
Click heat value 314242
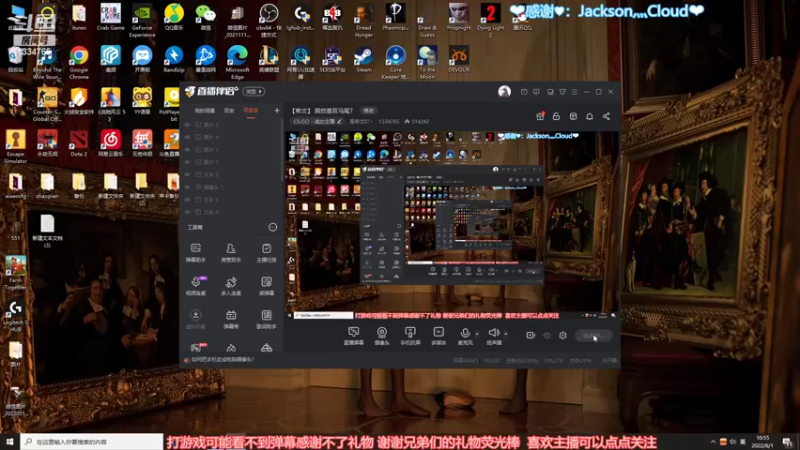click(420, 121)
